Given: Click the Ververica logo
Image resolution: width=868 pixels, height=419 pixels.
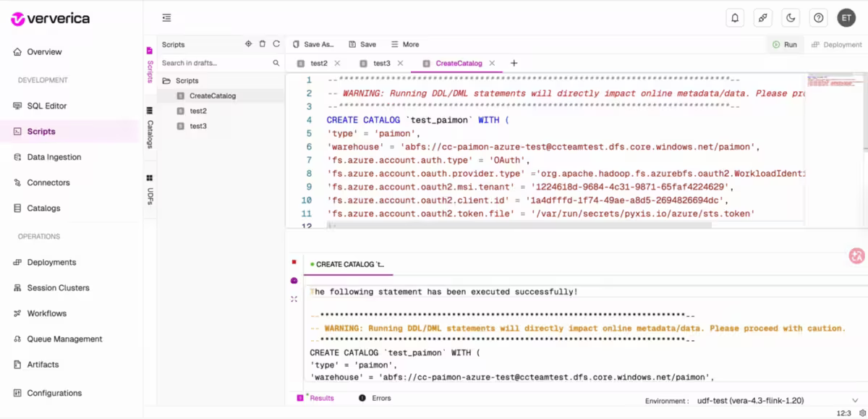Looking at the screenshot, I should tap(51, 19).
